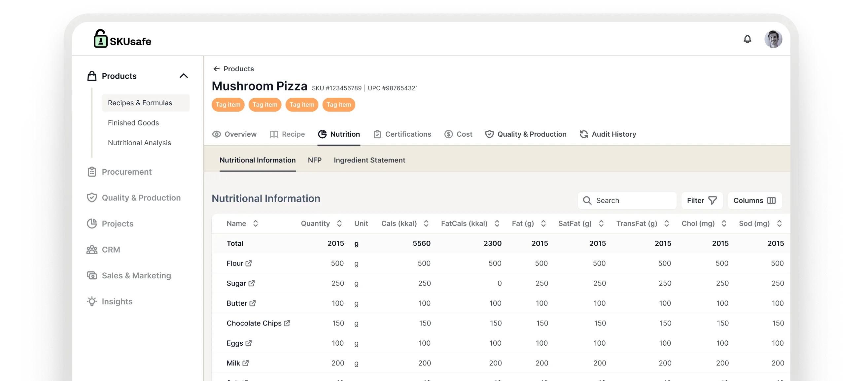Sort by Quantity column arrows
Viewport: 868px width, 381px height.
tap(339, 223)
